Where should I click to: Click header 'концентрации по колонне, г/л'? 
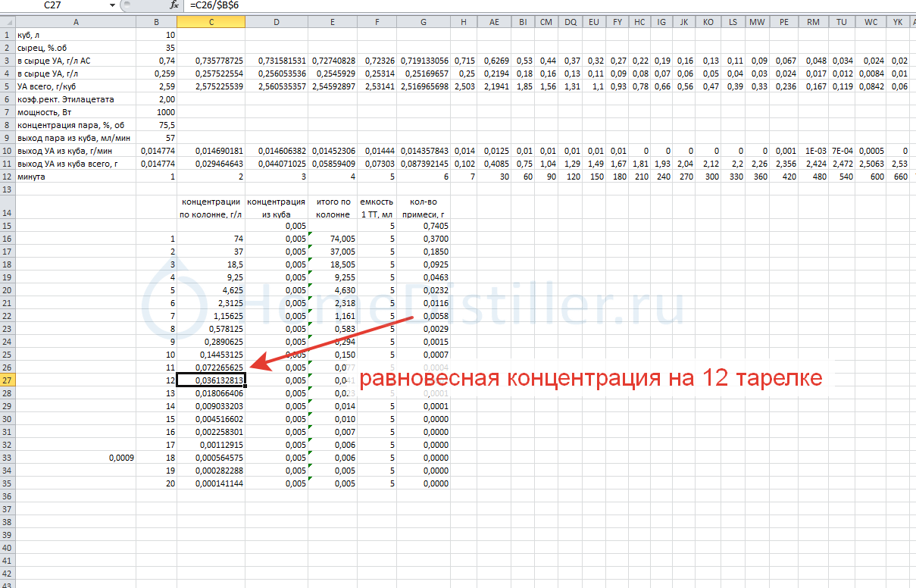(211, 208)
